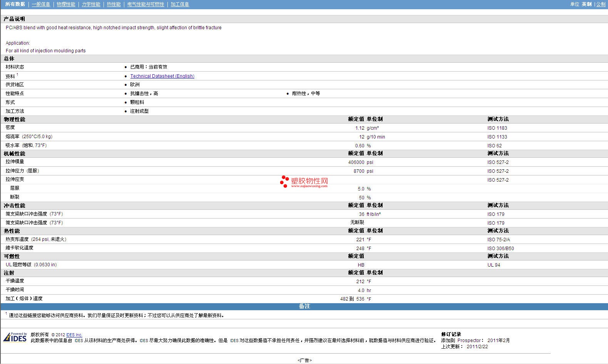Image resolution: width=608 pixels, height=364 pixels.
Task: Select tensile modulus value 406000
Action: click(356, 162)
